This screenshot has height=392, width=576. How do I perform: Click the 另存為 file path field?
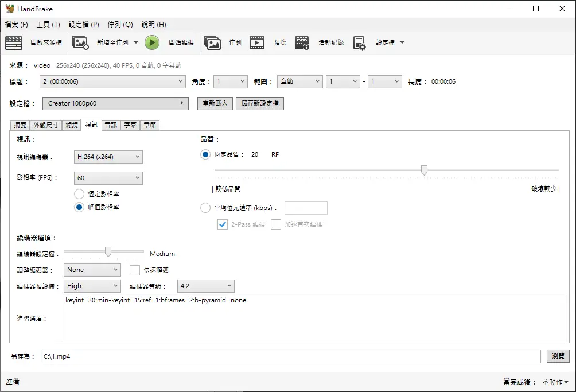click(291, 356)
